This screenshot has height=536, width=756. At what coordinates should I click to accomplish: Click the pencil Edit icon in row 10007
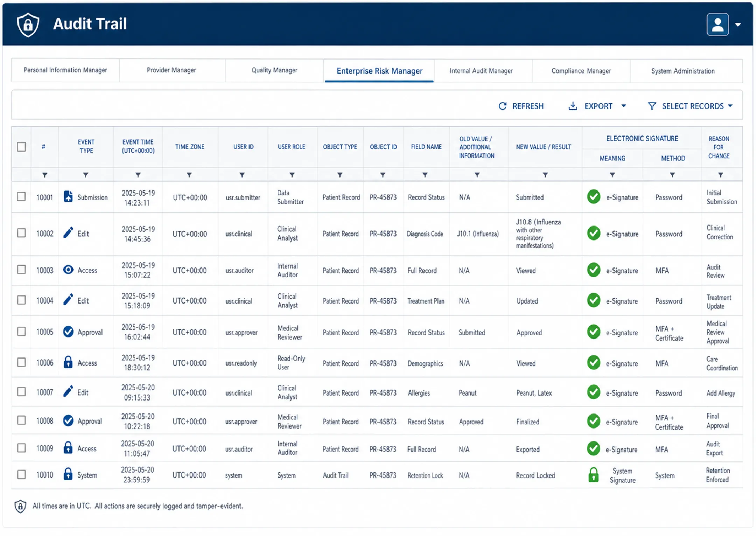click(x=68, y=391)
